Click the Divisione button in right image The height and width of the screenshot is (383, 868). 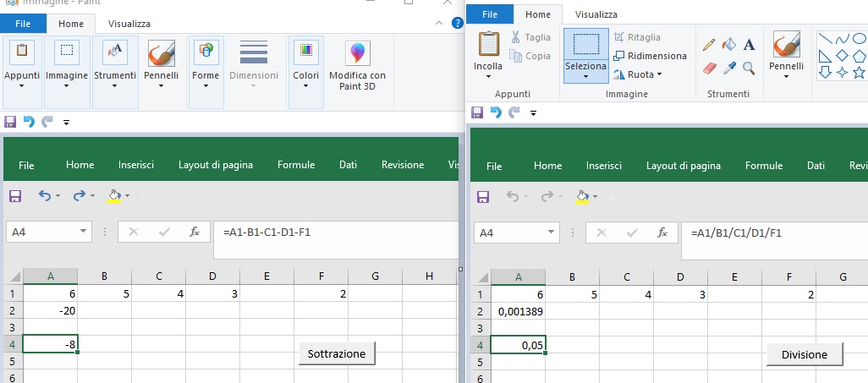click(805, 355)
